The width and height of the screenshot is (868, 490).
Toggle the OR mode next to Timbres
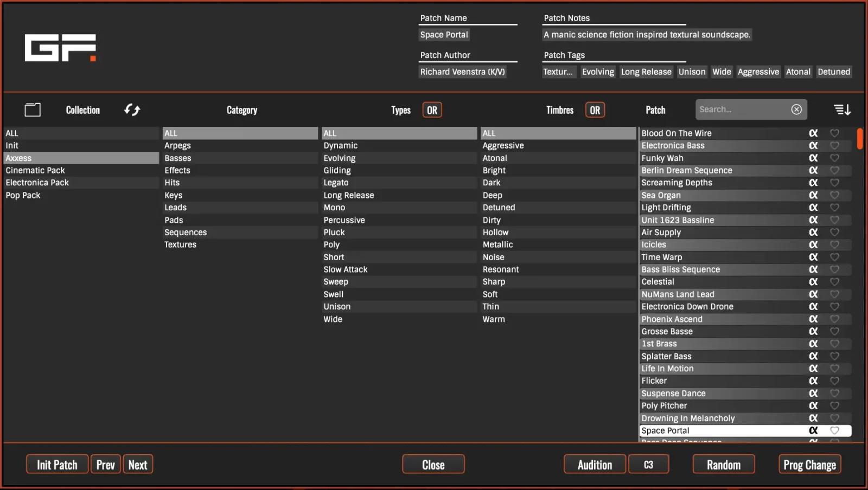tap(595, 109)
